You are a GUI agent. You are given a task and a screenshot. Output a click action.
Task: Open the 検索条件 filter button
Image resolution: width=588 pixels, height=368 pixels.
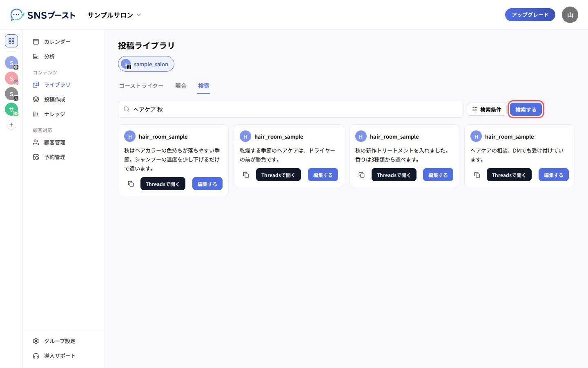click(486, 109)
